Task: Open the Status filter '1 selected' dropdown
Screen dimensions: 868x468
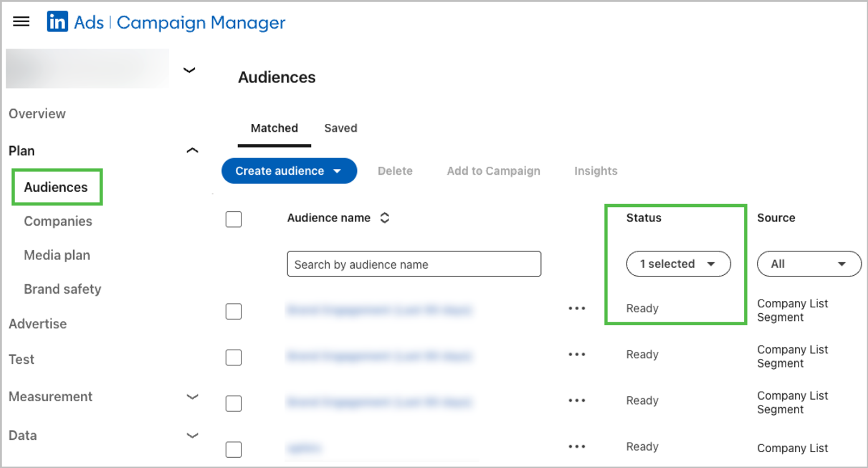Action: pyautogui.click(x=678, y=264)
